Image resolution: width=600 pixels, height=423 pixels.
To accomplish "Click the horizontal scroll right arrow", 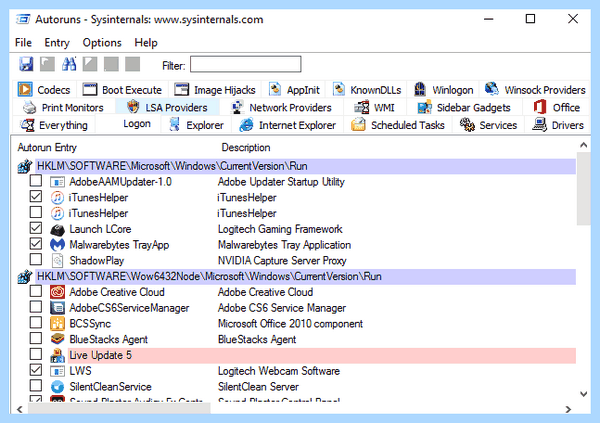I will [x=568, y=409].
